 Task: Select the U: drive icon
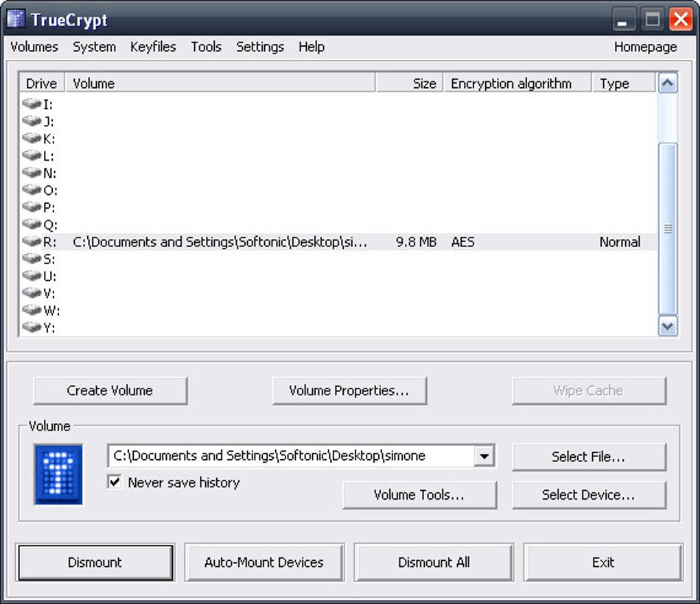32,276
